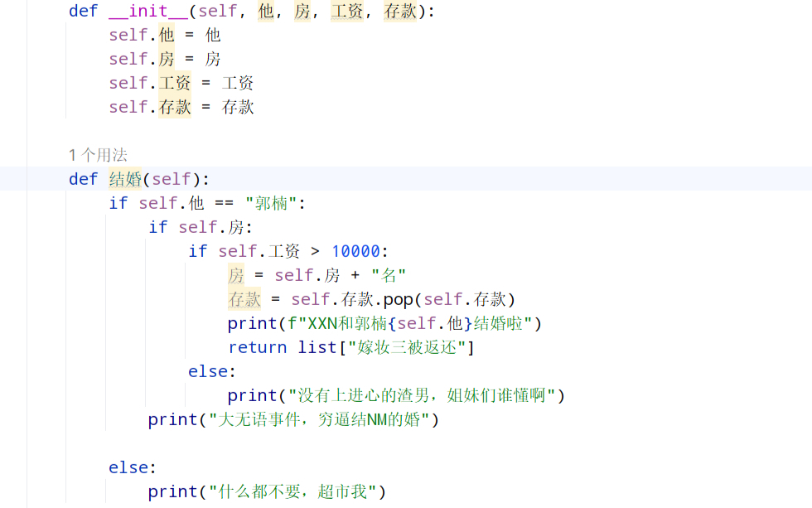The width and height of the screenshot is (812, 508).
Task: Click the string "大无语事件，穷逼结NM的婚"
Action: pos(319,419)
